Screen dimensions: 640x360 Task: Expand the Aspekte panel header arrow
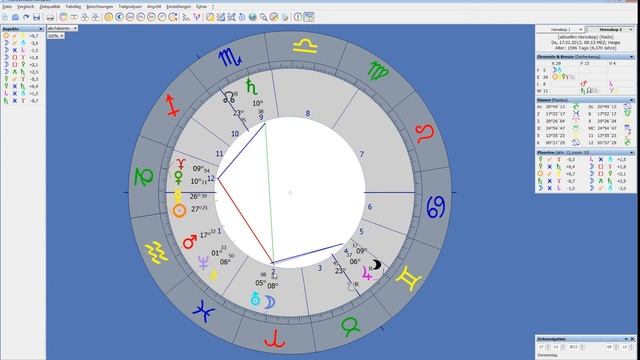(40, 29)
